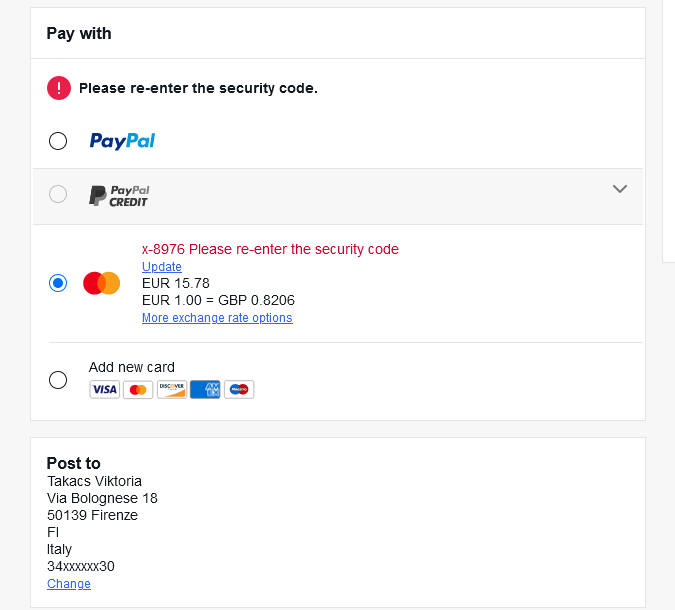Click the Add new card label
The width and height of the screenshot is (675, 610).
click(132, 367)
